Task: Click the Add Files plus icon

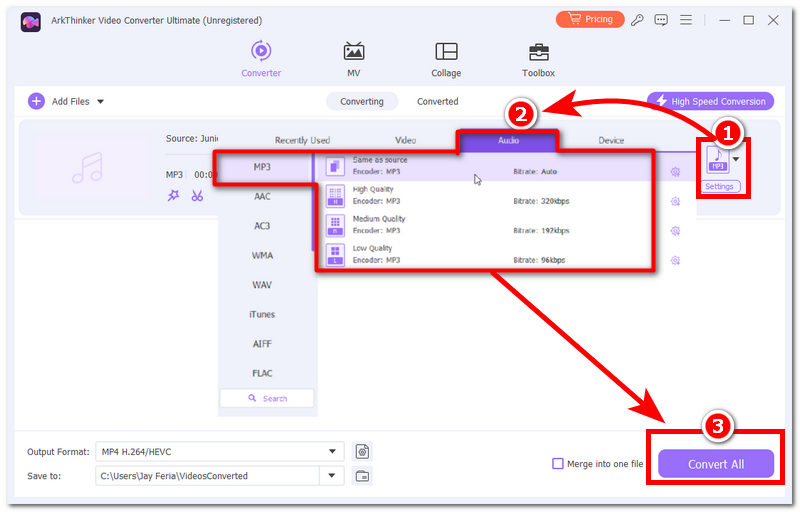Action: [x=36, y=101]
